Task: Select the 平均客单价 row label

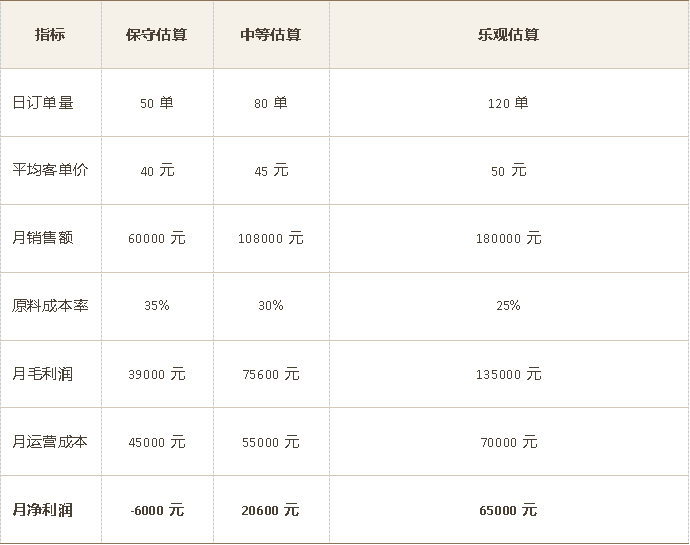Action: pyautogui.click(x=50, y=170)
